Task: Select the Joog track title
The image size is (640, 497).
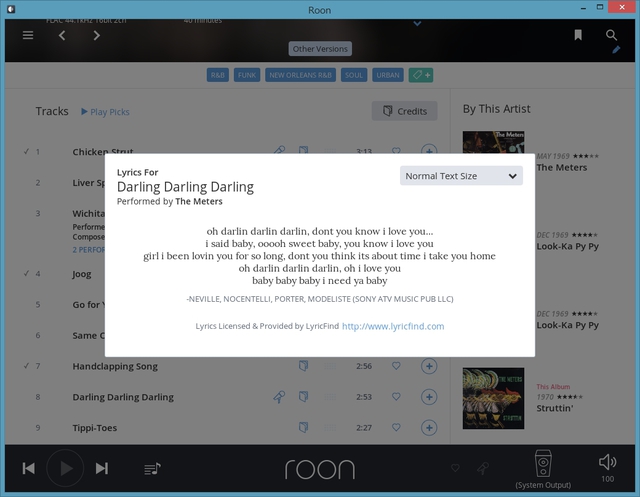Action: tap(82, 274)
